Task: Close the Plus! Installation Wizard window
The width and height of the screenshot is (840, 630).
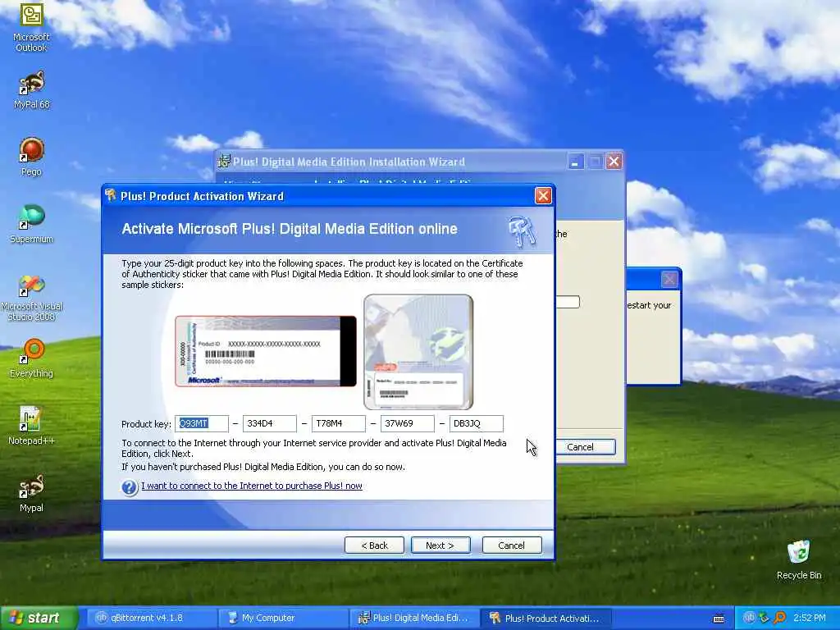Action: click(614, 162)
